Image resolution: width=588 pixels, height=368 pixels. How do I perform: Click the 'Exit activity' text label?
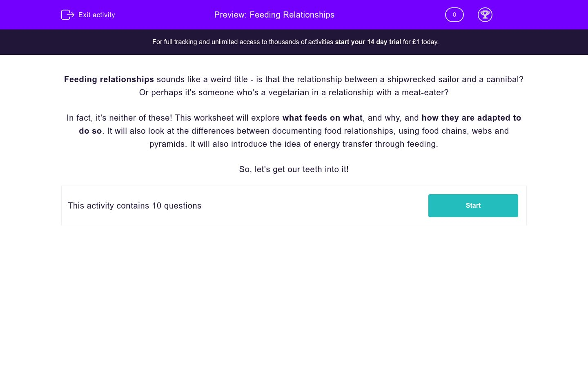point(97,15)
